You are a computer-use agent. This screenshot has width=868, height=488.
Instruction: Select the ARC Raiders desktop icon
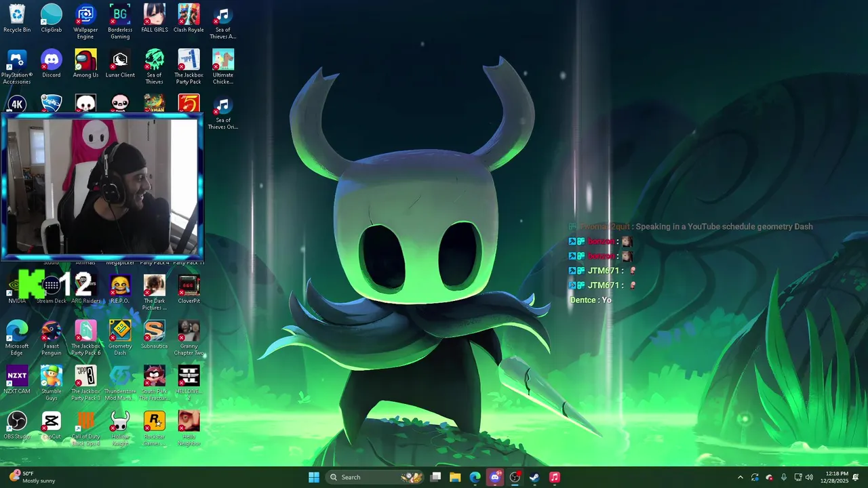85,289
